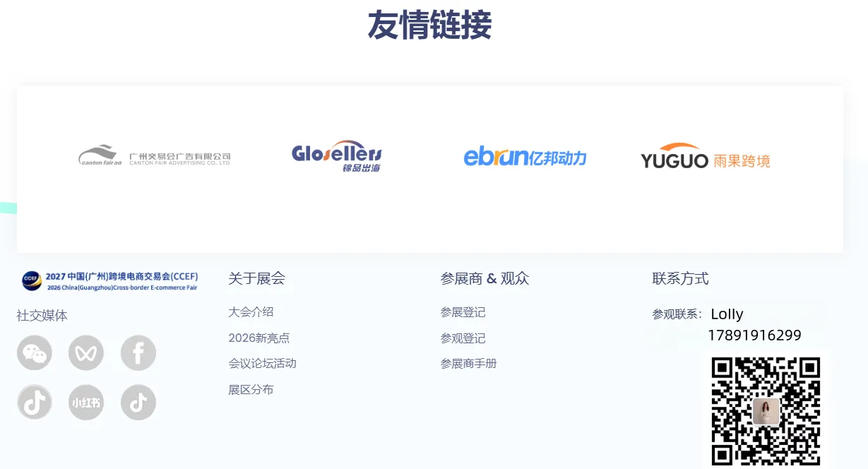The height and width of the screenshot is (469, 868).
Task: Click the phone number 17891916299
Action: click(x=754, y=336)
